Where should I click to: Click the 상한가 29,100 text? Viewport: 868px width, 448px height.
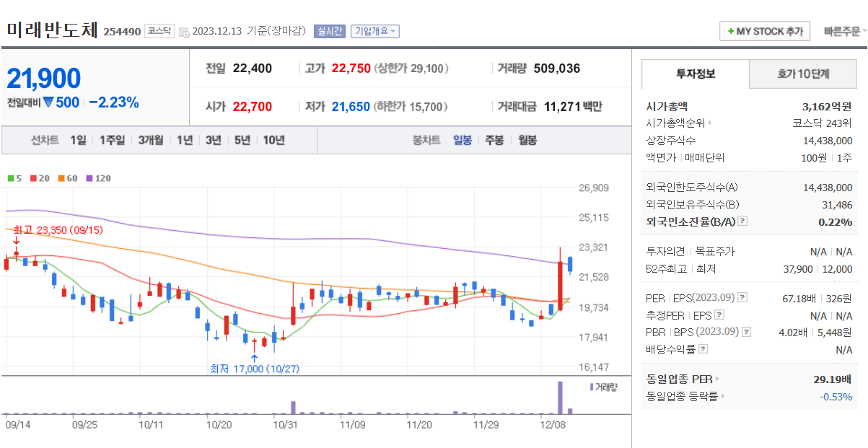point(412,69)
